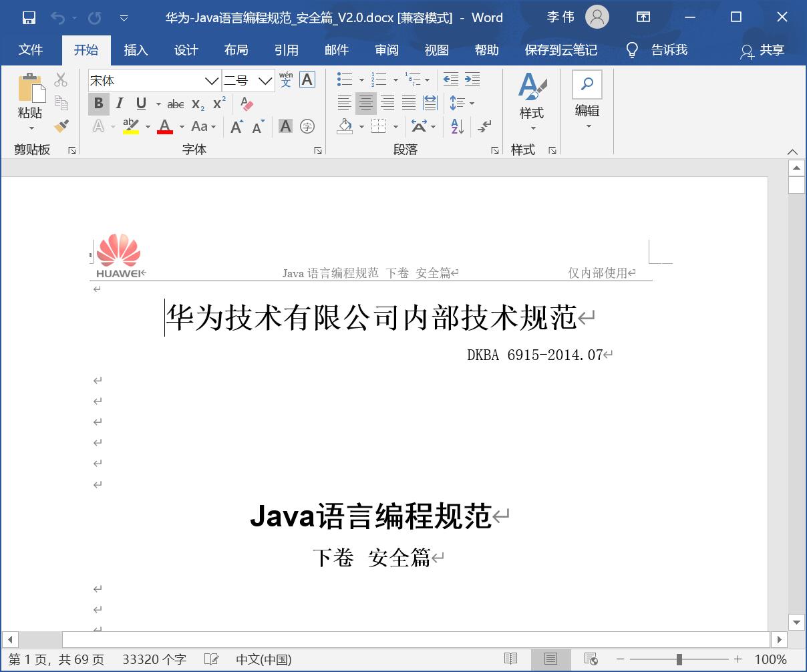The height and width of the screenshot is (672, 807).
Task: Toggle subscript formatting
Action: pyautogui.click(x=198, y=104)
